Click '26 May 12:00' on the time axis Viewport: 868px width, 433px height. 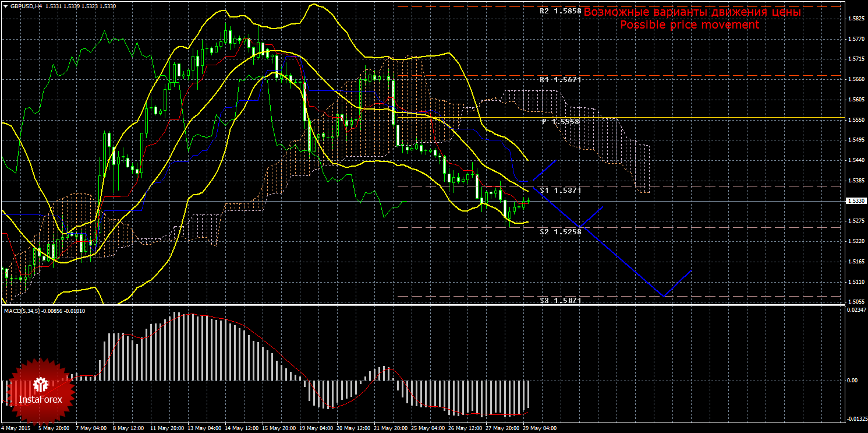click(465, 428)
